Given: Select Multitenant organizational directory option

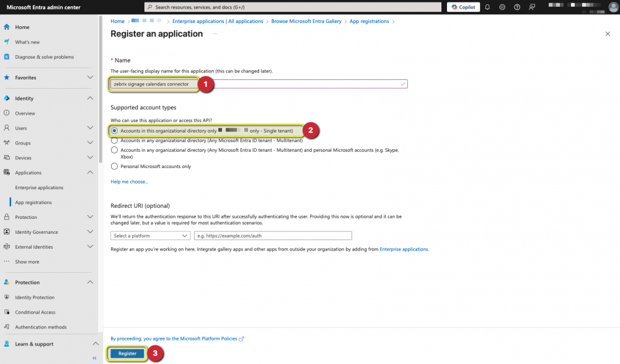Looking at the screenshot, I should tap(114, 141).
